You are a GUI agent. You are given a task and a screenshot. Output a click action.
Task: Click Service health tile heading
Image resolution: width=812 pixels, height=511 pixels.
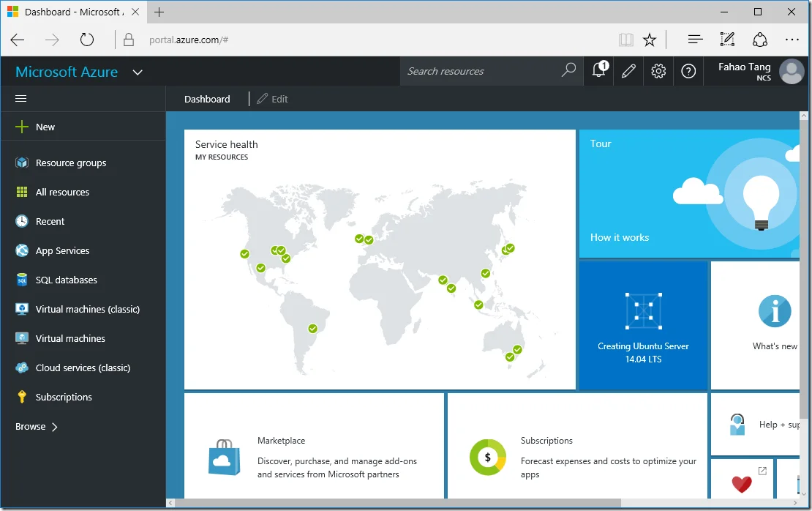tap(226, 145)
